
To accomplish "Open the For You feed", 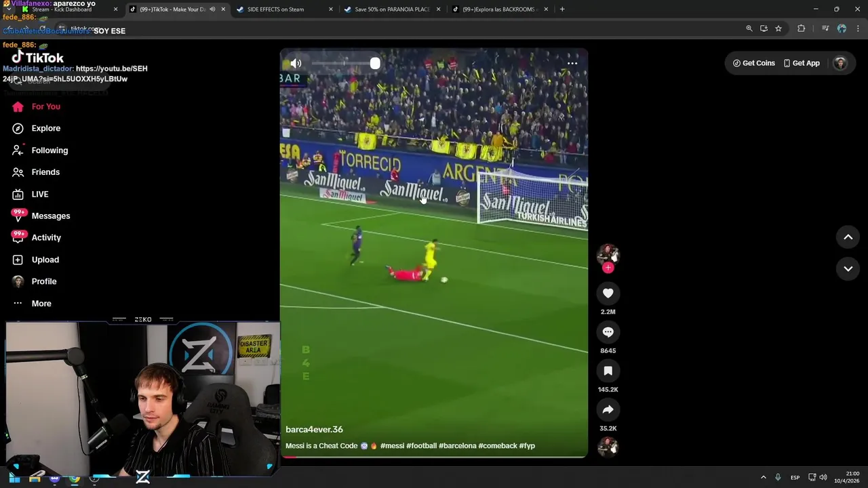I will point(37,106).
